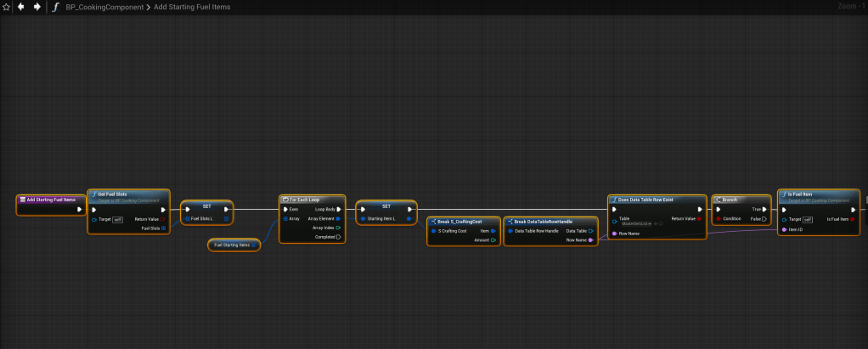Click the Branch Condition pin
Screen dimensions: 868x349
719,218
